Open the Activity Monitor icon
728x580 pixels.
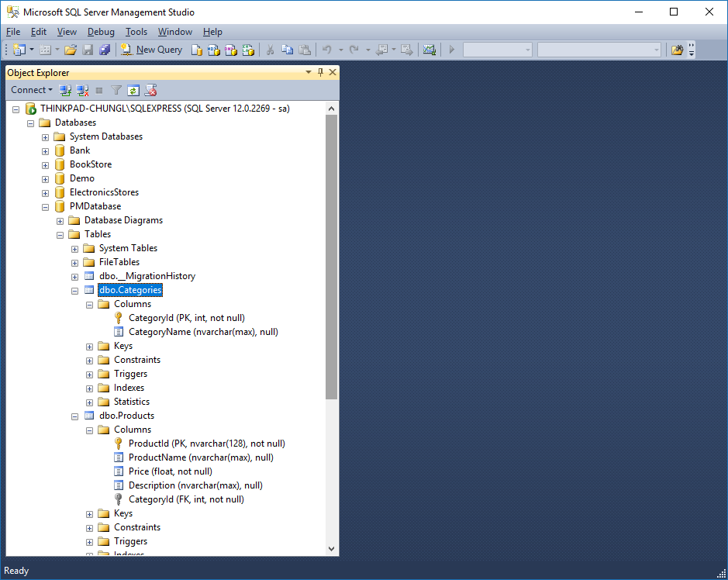tap(429, 50)
